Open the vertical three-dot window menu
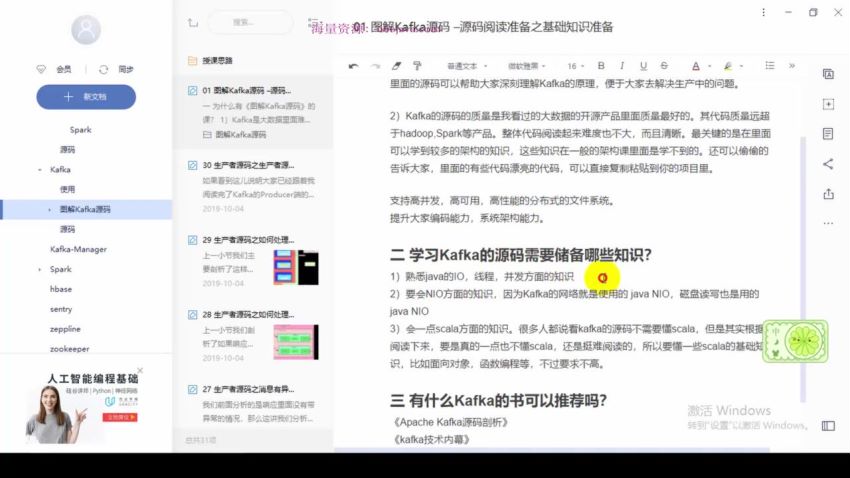Screen dimensions: 850x478 coord(763,12)
